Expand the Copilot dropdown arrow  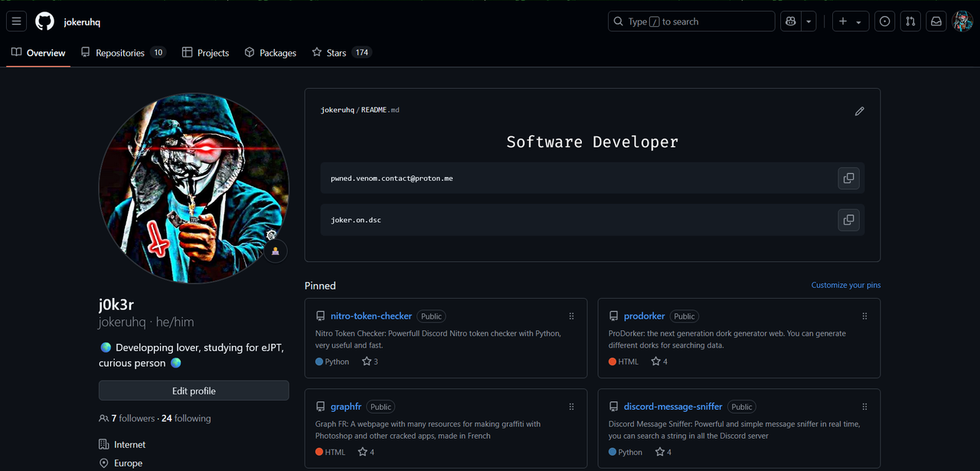808,21
